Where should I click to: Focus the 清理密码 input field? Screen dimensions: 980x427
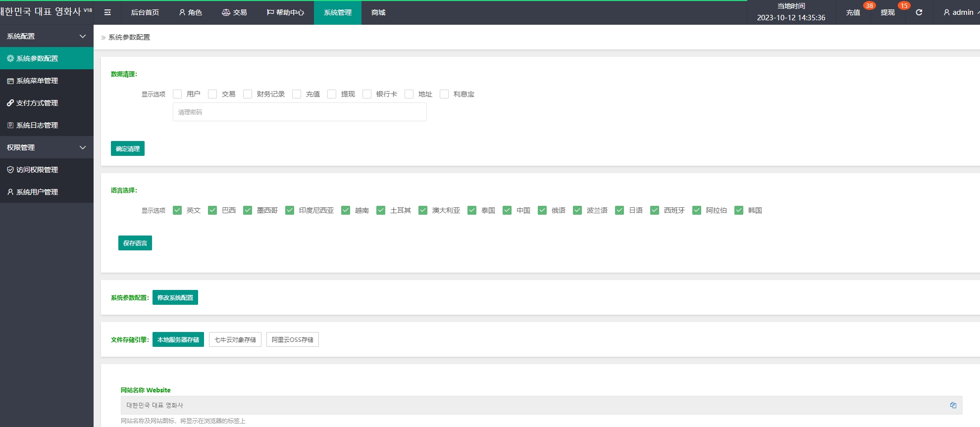pos(300,112)
